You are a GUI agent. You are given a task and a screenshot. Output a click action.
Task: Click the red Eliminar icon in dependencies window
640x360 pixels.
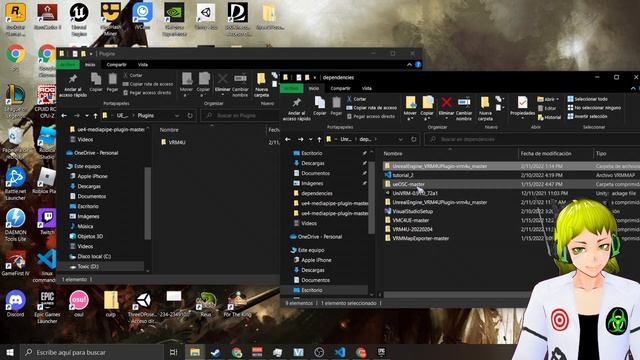(x=446, y=102)
